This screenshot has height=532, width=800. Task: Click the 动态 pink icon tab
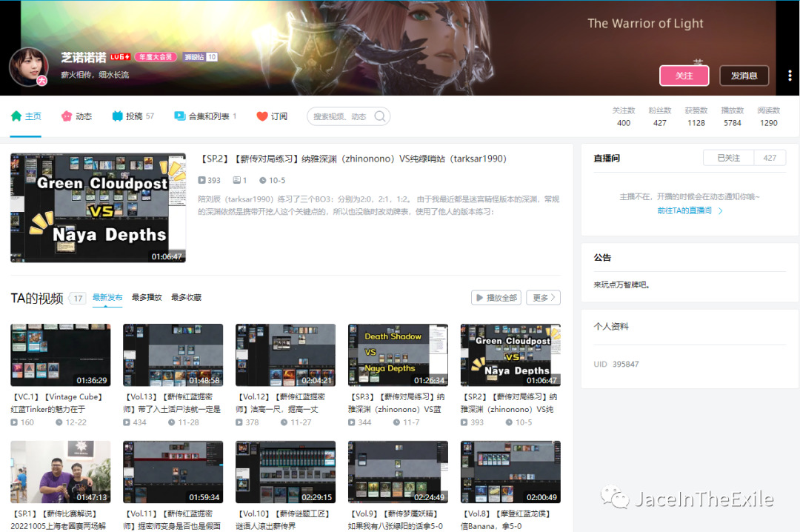[67, 116]
